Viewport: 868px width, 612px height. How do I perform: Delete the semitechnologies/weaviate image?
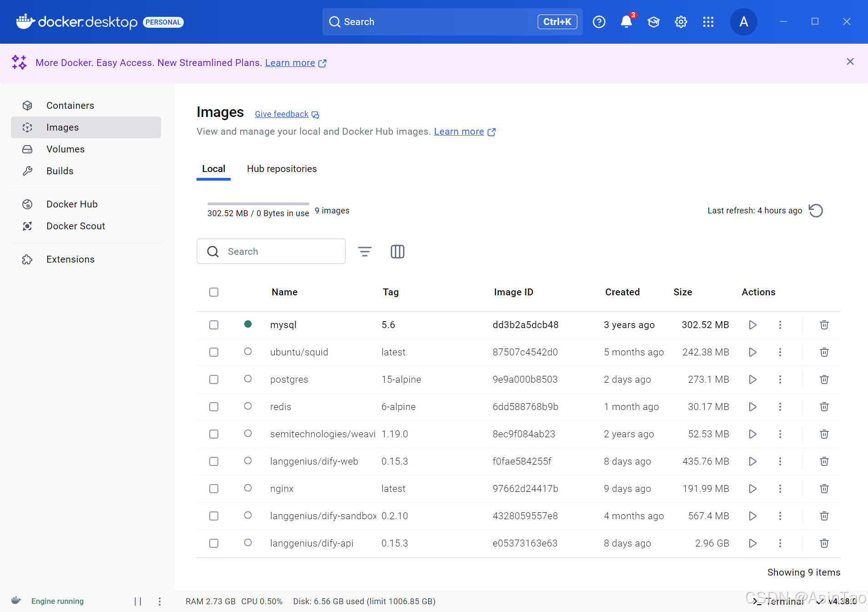pos(824,434)
